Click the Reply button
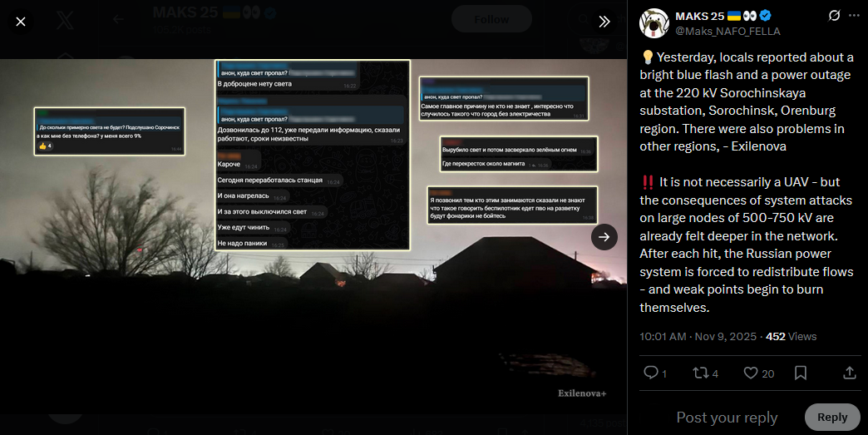The width and height of the screenshot is (868, 435). point(832,418)
